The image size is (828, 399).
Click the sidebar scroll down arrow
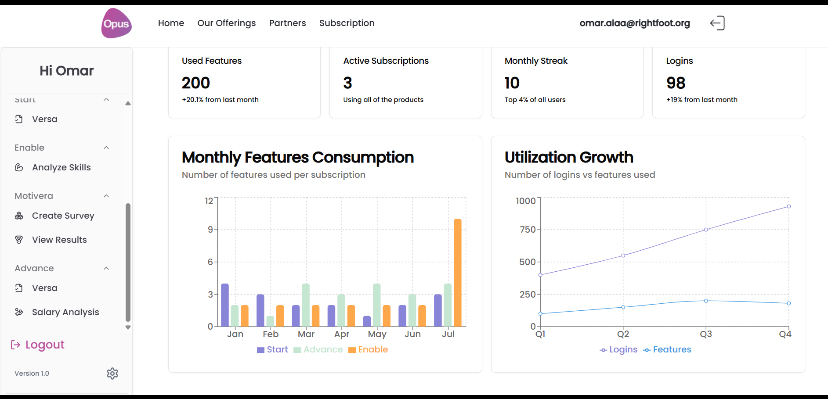click(128, 328)
